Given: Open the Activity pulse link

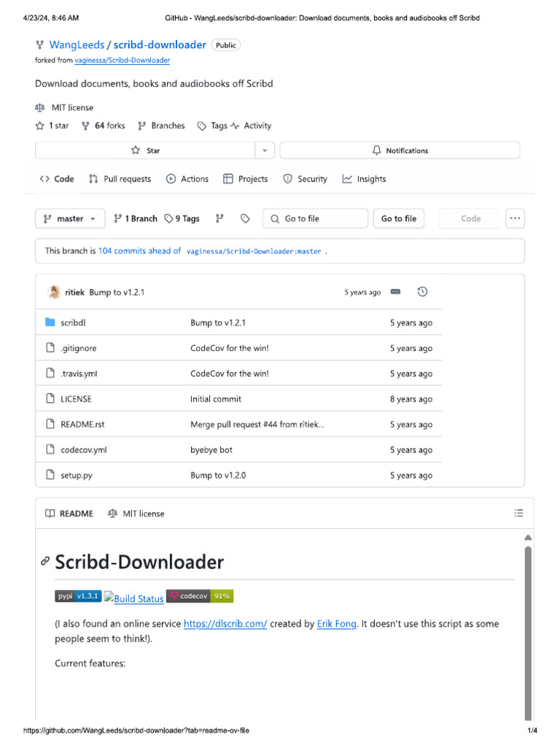Looking at the screenshot, I should click(x=251, y=125).
